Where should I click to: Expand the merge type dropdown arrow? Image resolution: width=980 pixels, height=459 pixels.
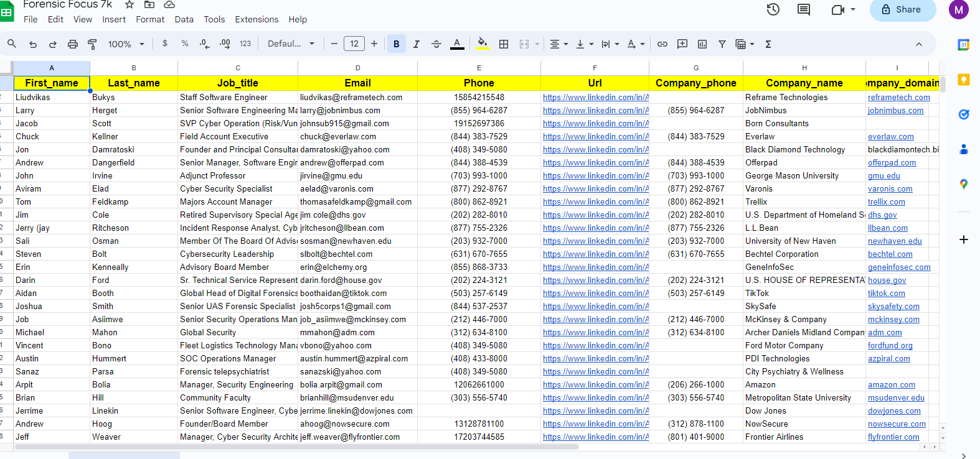click(537, 44)
